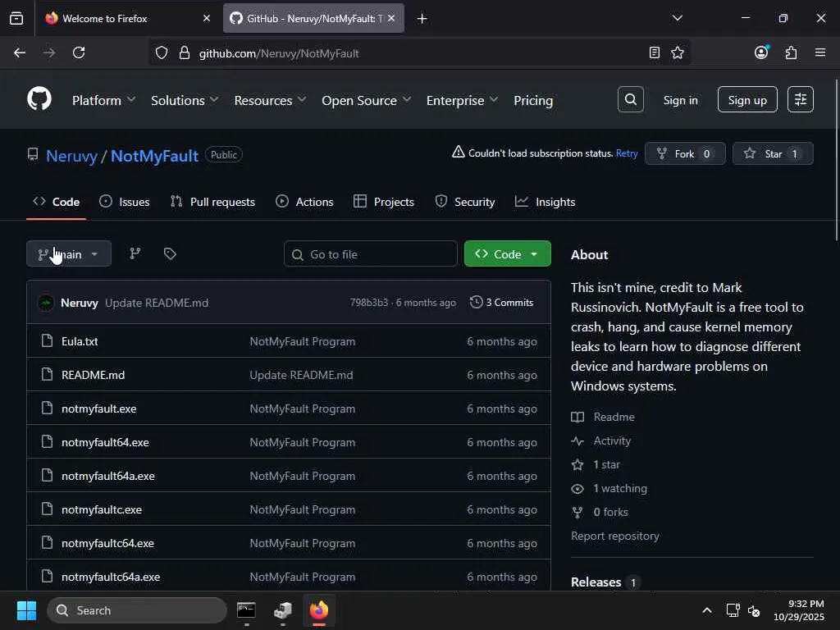Click the GitHub search magnifier icon

tap(631, 99)
